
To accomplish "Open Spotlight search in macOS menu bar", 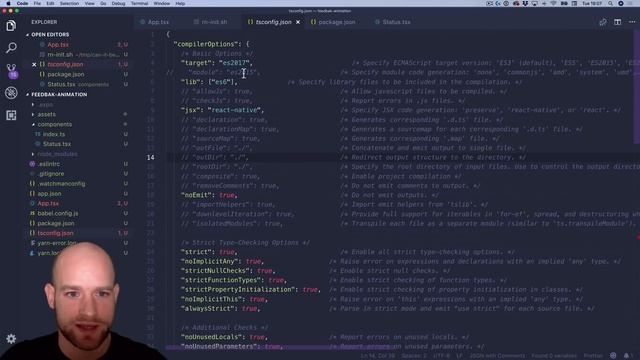I will [x=610, y=3].
